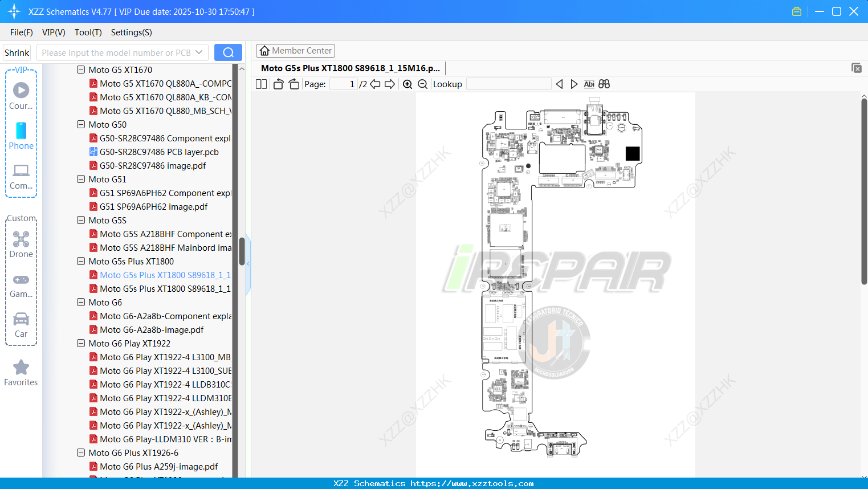
Task: Click the Member Center button
Action: coord(295,50)
